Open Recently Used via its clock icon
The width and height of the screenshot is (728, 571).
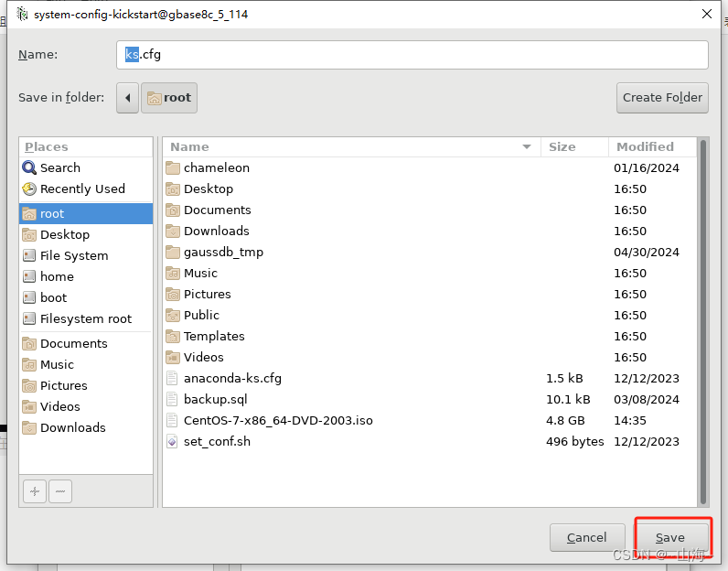29,189
